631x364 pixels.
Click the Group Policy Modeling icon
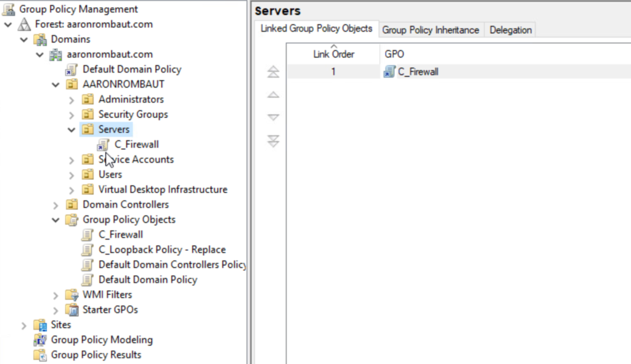[41, 340]
